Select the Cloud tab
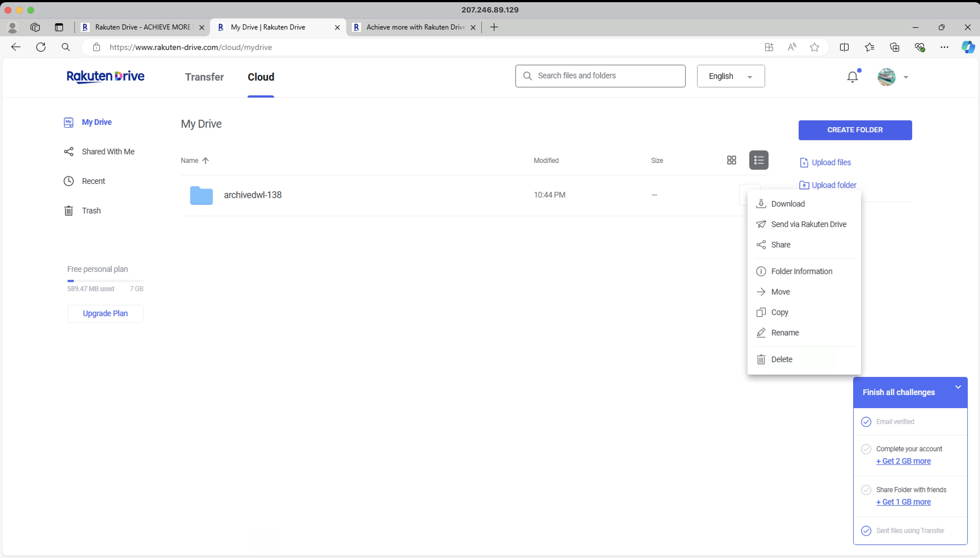This screenshot has width=980, height=558. [261, 77]
